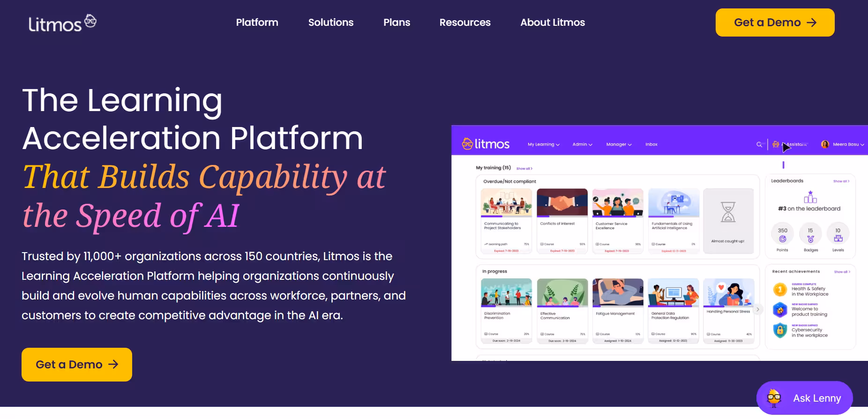
Task: Open the Effective Communication course card
Action: [562, 311]
